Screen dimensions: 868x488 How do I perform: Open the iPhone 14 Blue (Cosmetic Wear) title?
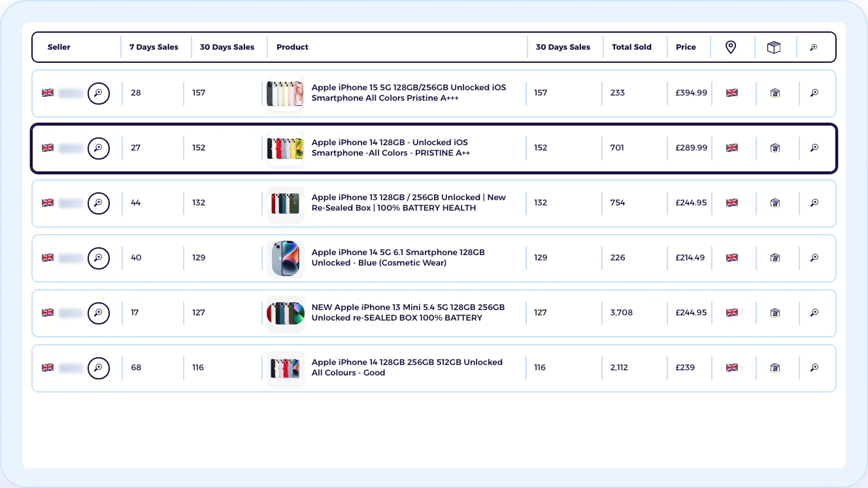point(398,258)
